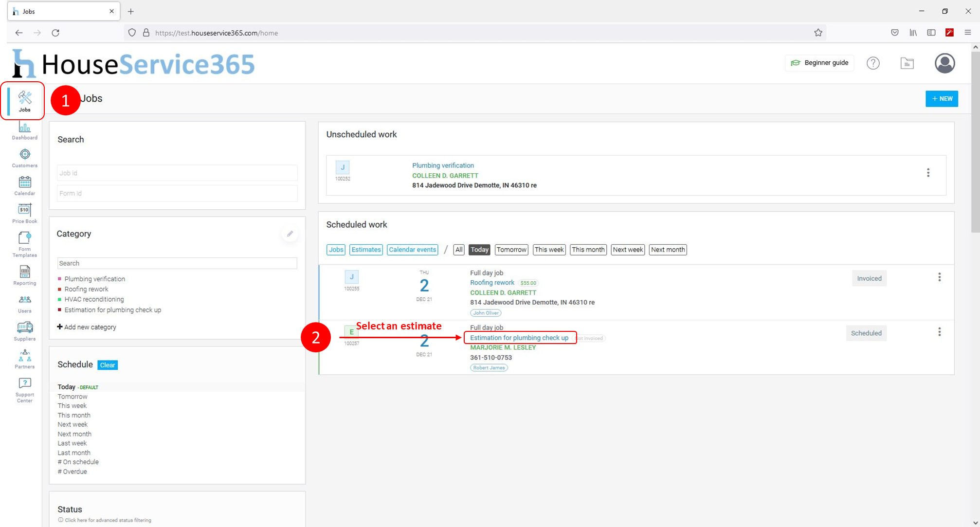Clear the Schedule filter

tap(108, 365)
